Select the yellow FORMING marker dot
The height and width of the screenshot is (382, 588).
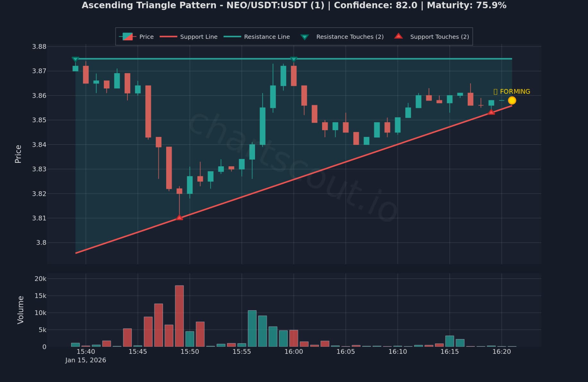[x=512, y=100]
